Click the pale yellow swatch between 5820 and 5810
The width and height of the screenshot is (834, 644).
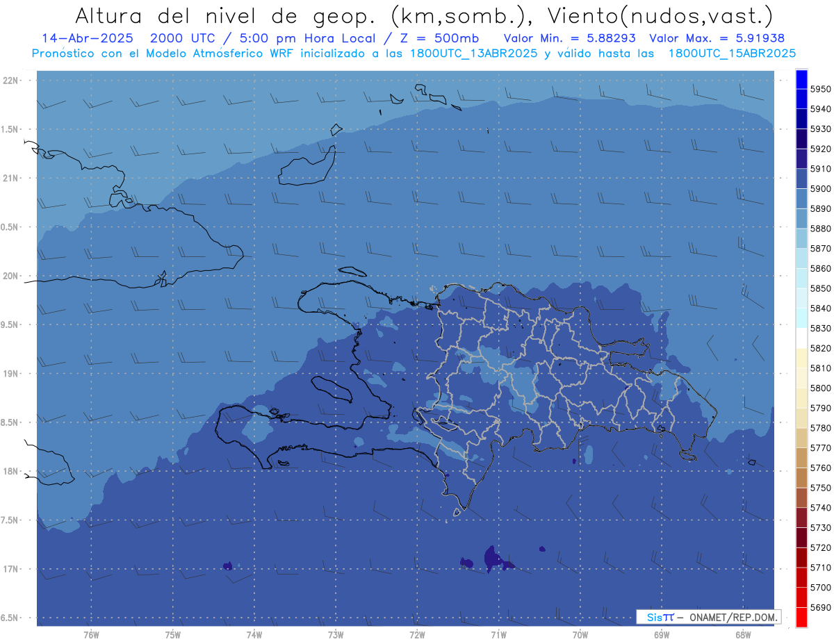click(x=801, y=358)
